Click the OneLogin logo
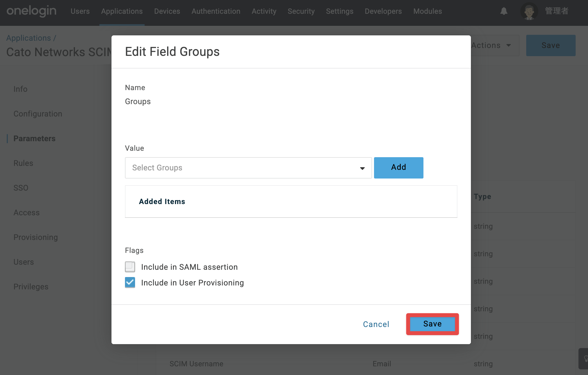588x375 pixels. (x=31, y=11)
